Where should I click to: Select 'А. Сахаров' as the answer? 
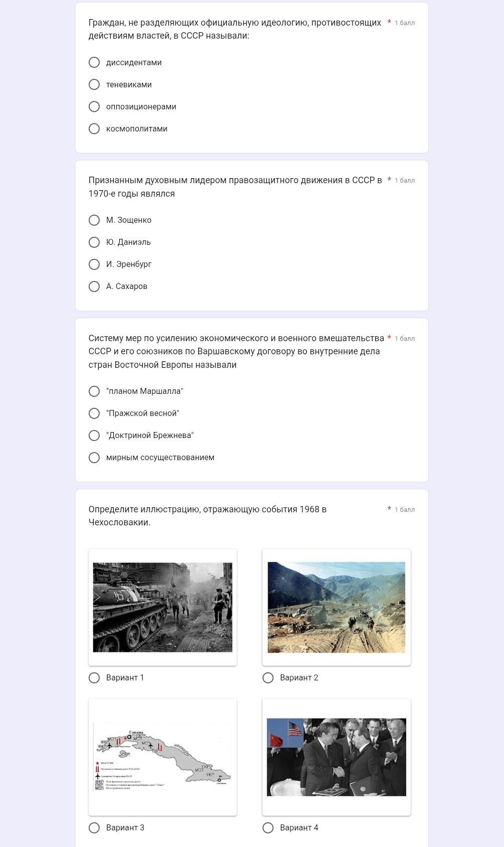click(94, 287)
